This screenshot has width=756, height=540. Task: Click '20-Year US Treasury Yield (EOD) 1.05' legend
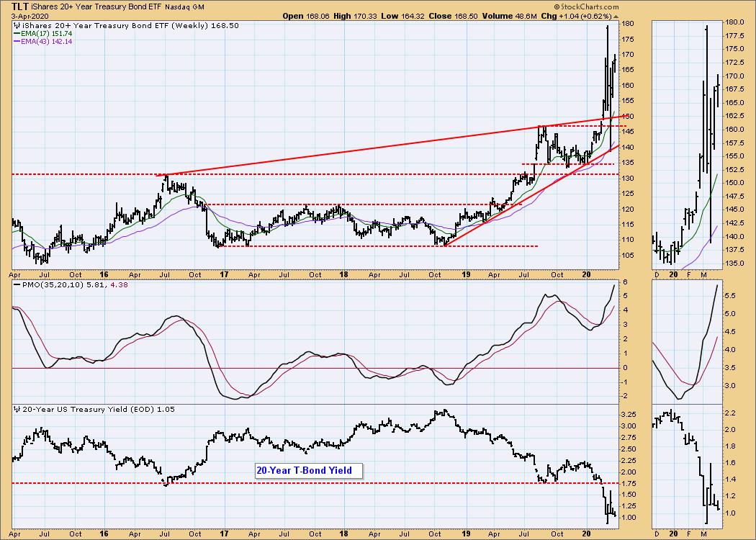pos(99,410)
